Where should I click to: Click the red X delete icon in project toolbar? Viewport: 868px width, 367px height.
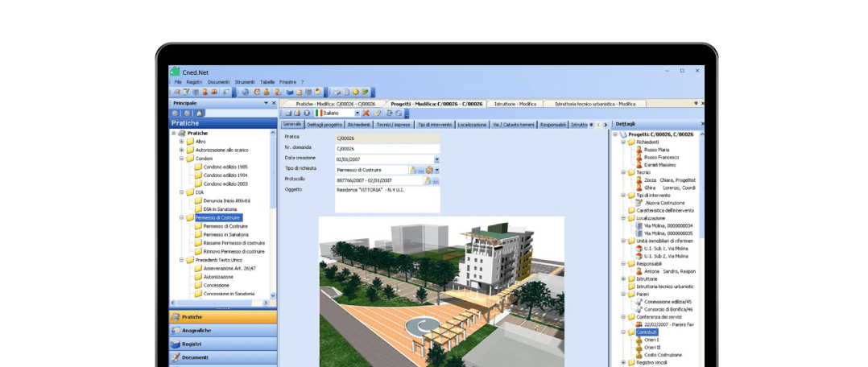tap(366, 113)
